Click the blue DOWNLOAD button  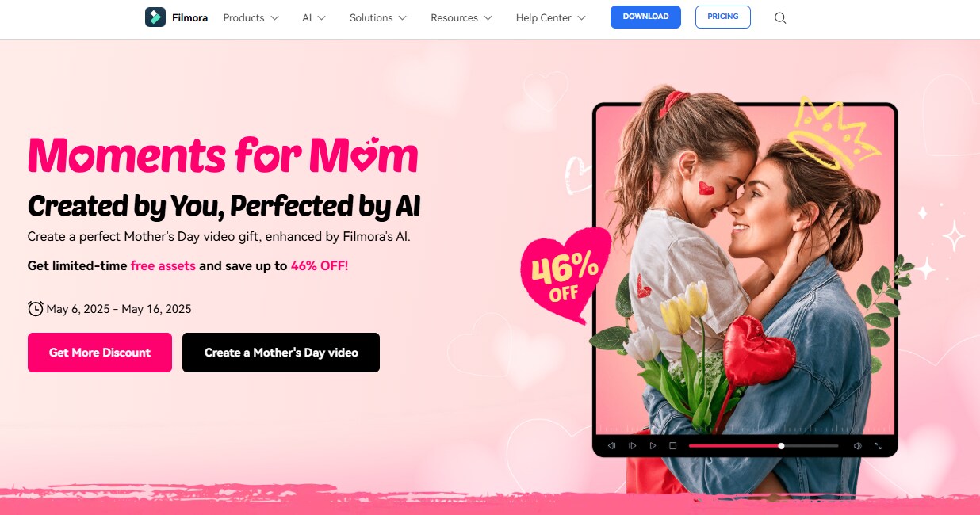645,17
